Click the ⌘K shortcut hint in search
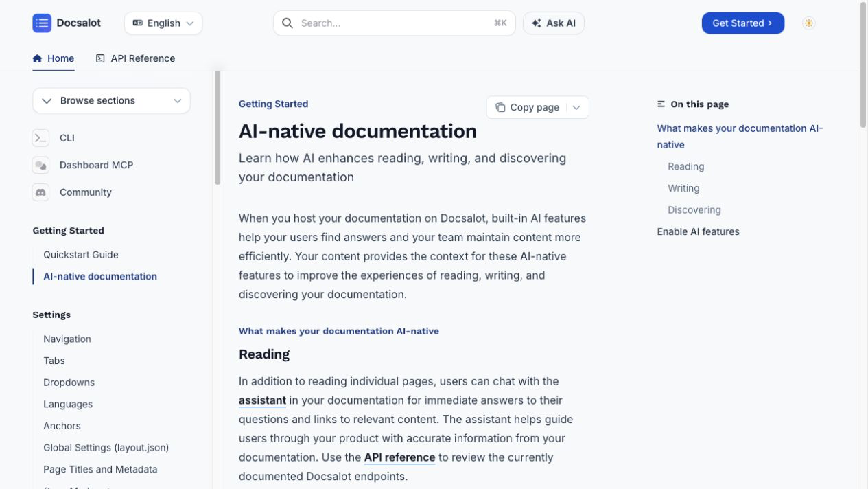This screenshot has width=868, height=489. pyautogui.click(x=500, y=23)
